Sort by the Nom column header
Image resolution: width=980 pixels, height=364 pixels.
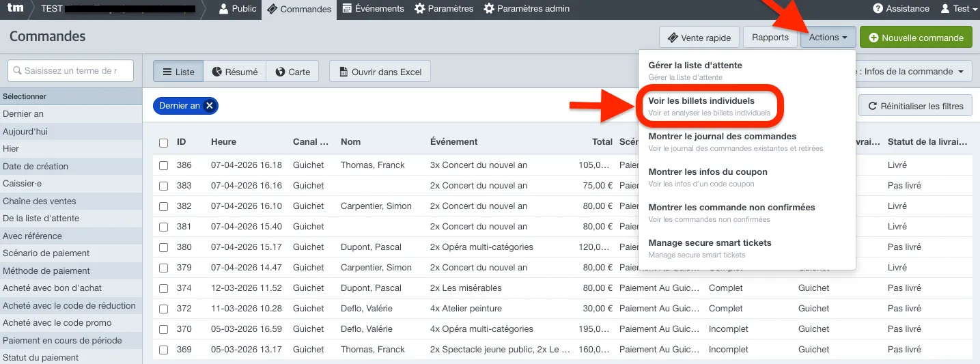pyautogui.click(x=350, y=142)
